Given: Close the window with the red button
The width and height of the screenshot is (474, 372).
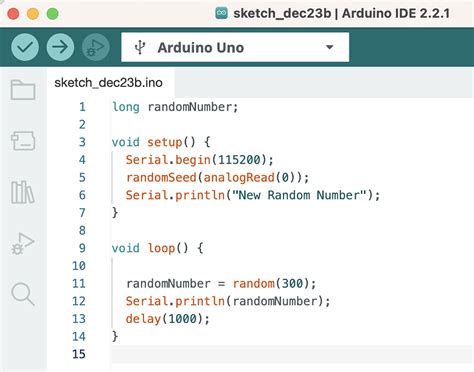Looking at the screenshot, I should 13,14.
